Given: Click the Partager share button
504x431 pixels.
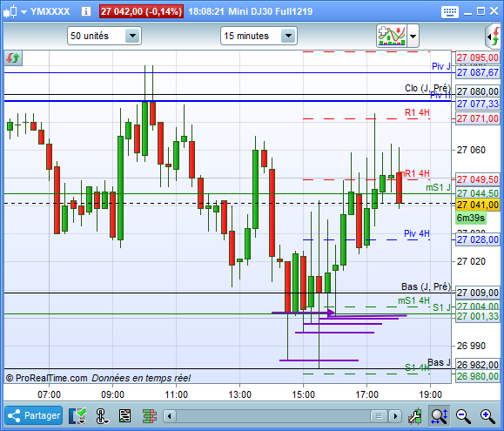Looking at the screenshot, I should click(x=33, y=415).
